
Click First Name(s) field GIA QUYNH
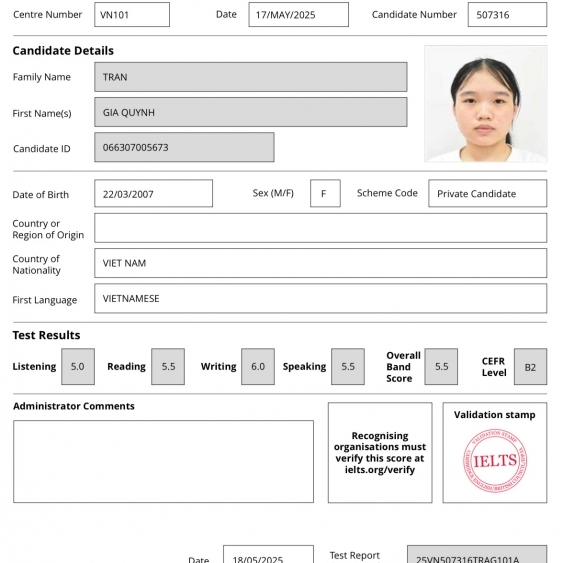click(251, 112)
